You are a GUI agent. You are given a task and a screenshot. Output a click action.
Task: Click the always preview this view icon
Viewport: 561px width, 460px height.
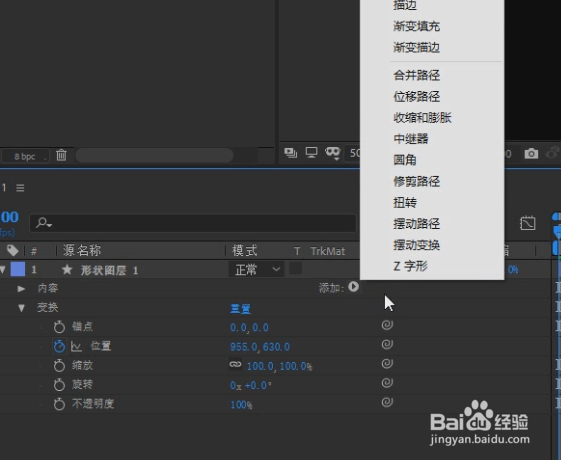pos(290,153)
